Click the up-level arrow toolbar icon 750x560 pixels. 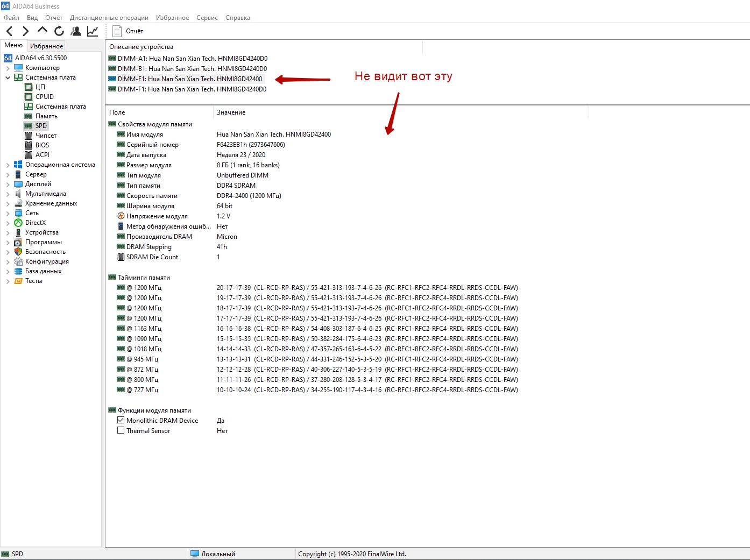(42, 31)
